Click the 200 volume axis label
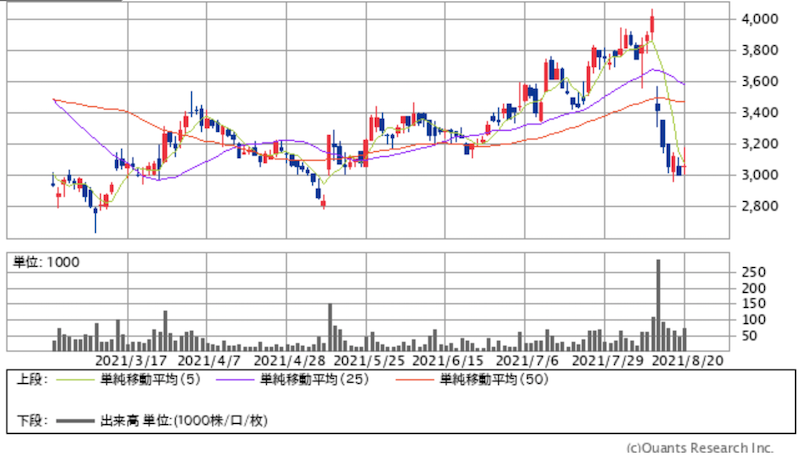The image size is (800, 459). pos(754,288)
